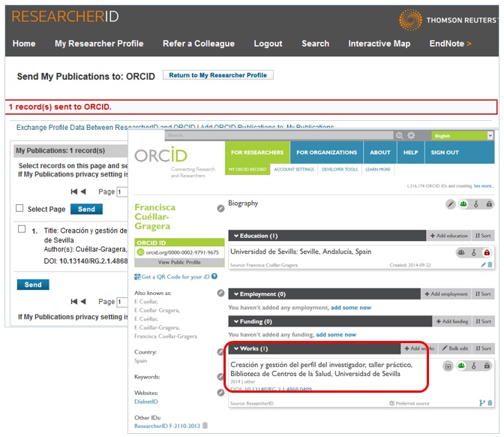Open Account Settings subtab
The width and height of the screenshot is (504, 437).
click(294, 169)
